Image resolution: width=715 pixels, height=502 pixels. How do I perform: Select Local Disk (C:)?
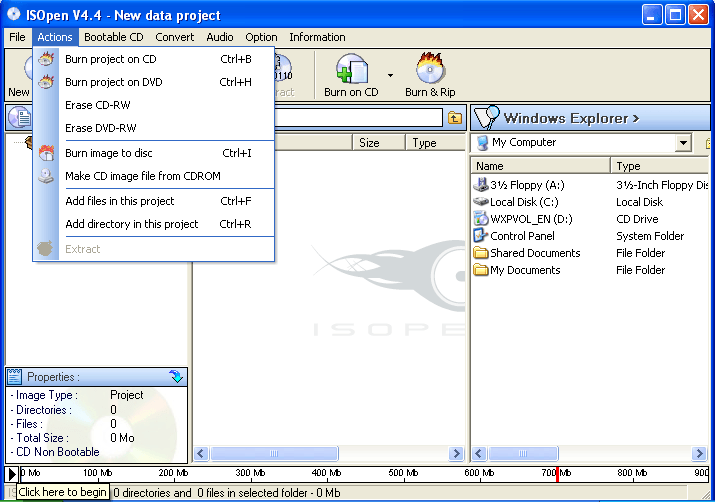point(524,202)
